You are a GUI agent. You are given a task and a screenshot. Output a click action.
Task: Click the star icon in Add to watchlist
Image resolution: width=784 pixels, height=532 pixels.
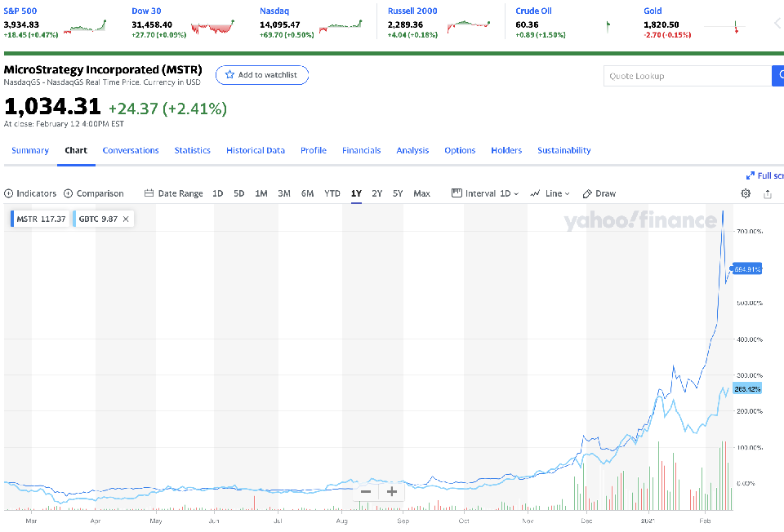pyautogui.click(x=229, y=75)
